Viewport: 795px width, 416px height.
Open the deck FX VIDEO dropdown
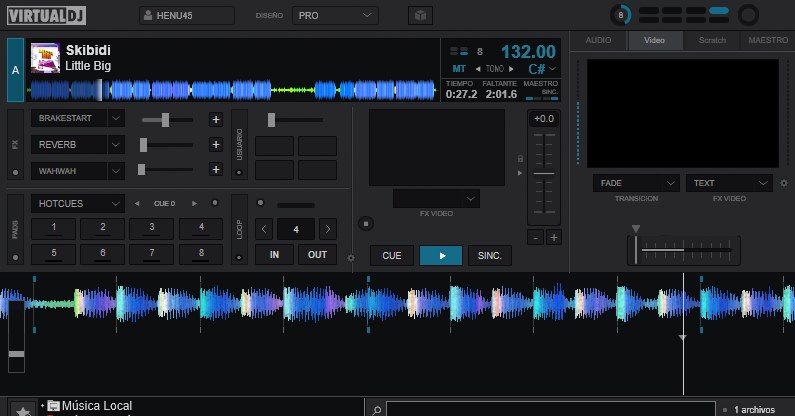click(436, 199)
